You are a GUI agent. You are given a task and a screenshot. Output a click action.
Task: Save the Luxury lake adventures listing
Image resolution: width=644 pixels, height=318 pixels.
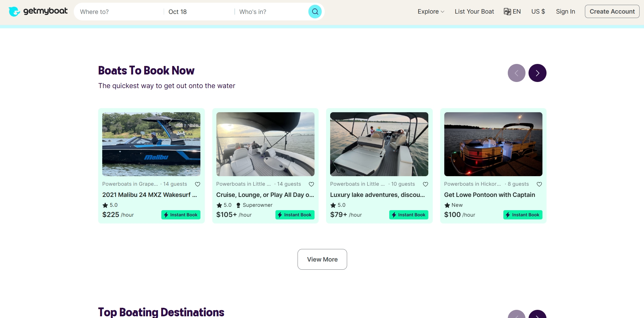point(425,184)
